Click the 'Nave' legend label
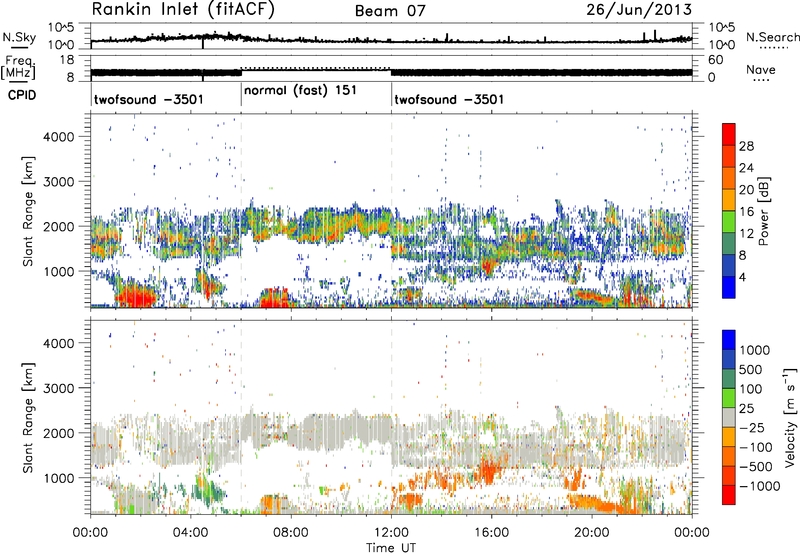800x554 pixels. [761, 70]
